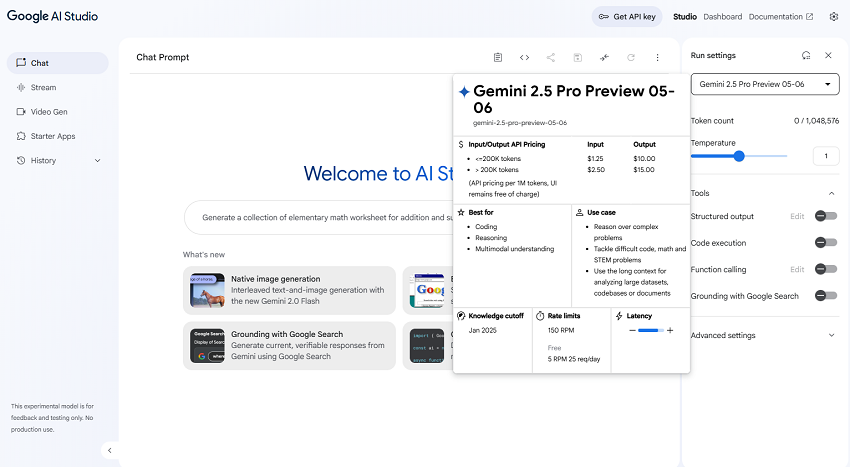Click the horse image thumbnail

(207, 291)
